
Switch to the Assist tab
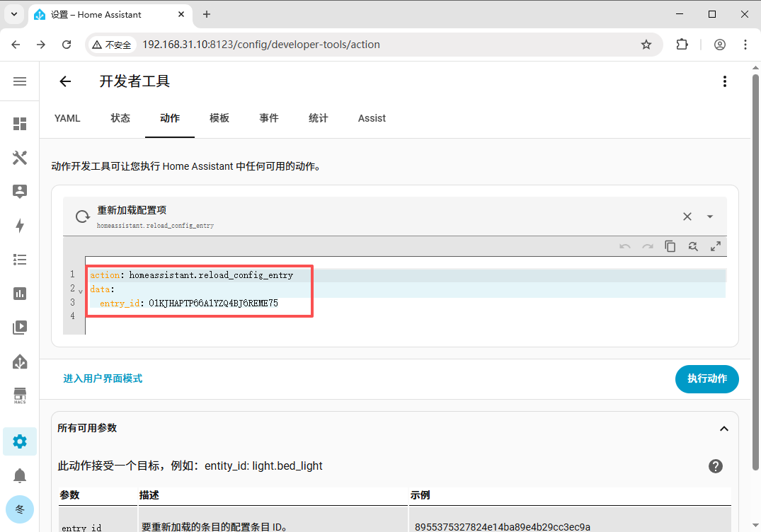point(372,118)
